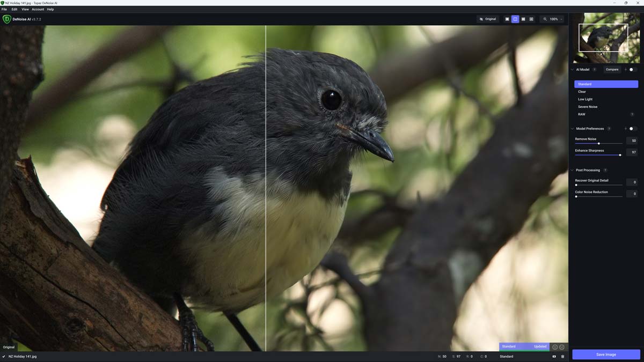Toggle the AI Model enable switch

[x=631, y=69]
